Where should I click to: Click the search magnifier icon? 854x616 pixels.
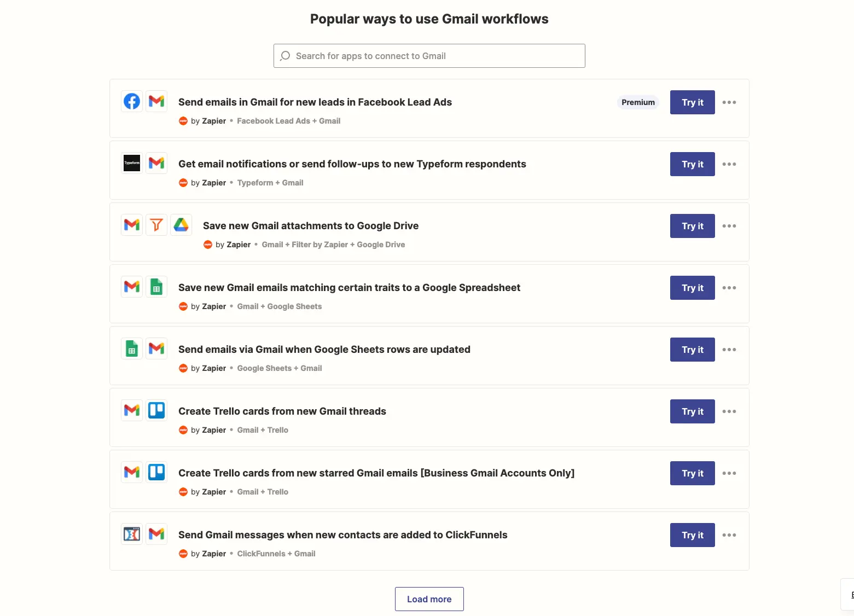pyautogui.click(x=285, y=56)
